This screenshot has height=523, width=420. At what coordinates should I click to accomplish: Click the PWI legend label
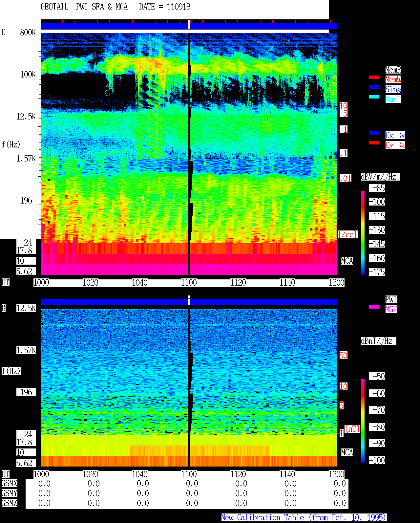coord(391,299)
